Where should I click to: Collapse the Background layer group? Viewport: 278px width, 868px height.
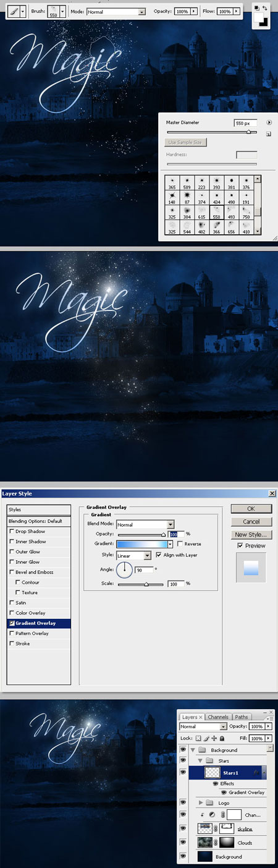click(x=193, y=750)
